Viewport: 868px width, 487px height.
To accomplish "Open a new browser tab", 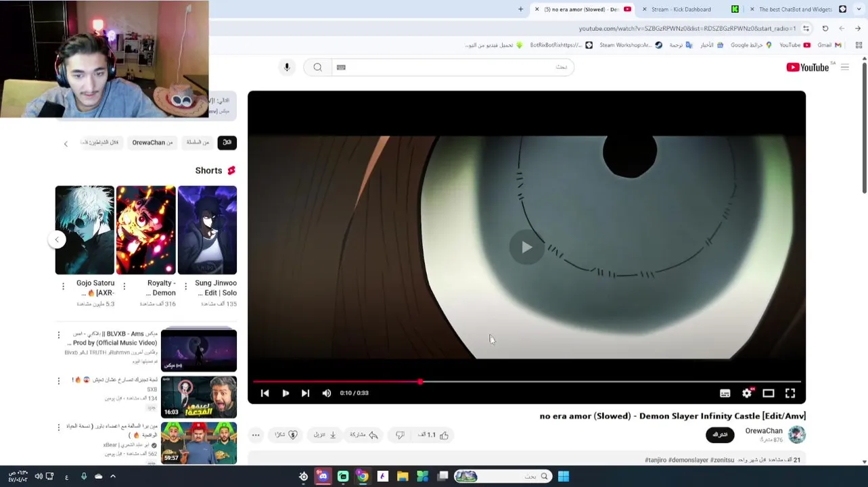I will point(520,9).
